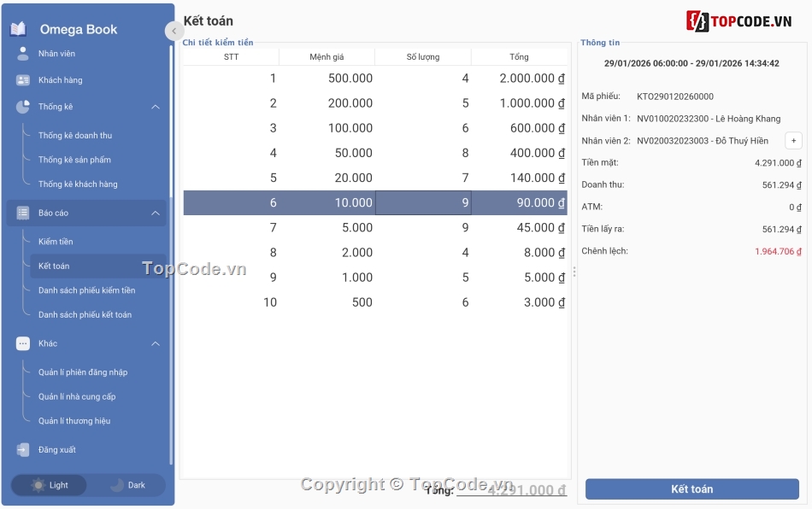This screenshot has height=509, width=812.
Task: Click the Khách hàng card icon
Action: 23,79
